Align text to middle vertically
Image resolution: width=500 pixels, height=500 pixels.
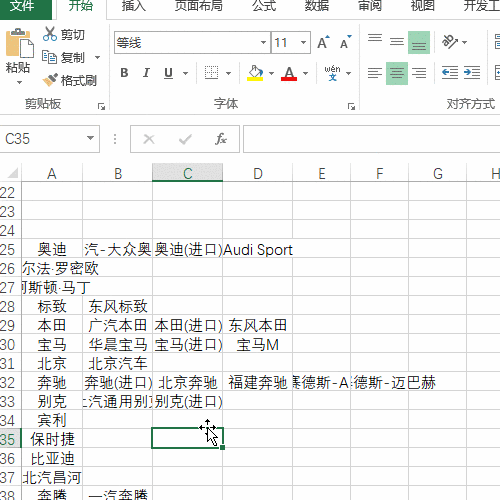397,42
